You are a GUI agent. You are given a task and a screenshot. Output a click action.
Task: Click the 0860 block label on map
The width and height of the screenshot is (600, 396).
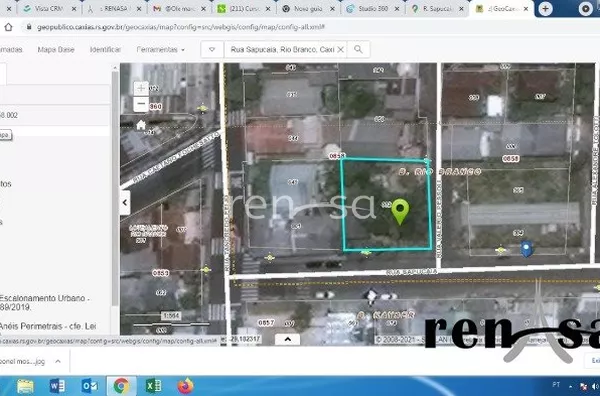tap(156, 106)
